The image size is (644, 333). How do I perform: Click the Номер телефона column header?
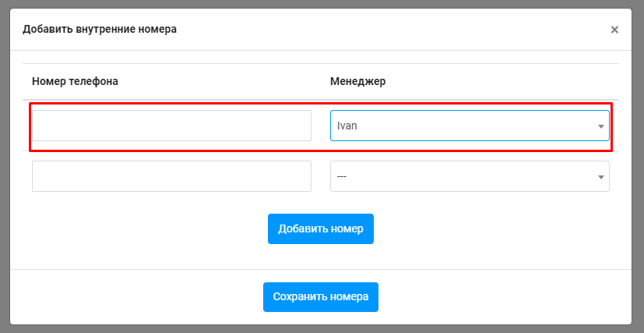point(75,81)
